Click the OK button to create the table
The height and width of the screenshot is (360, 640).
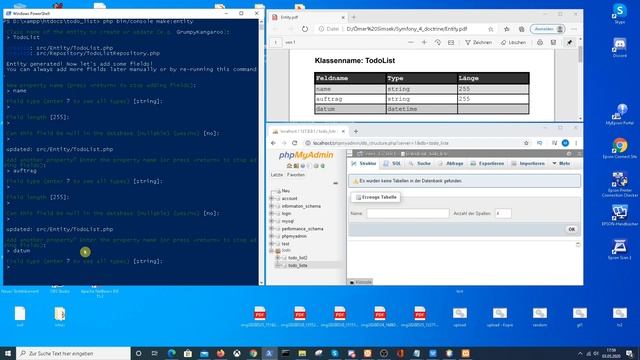571,229
